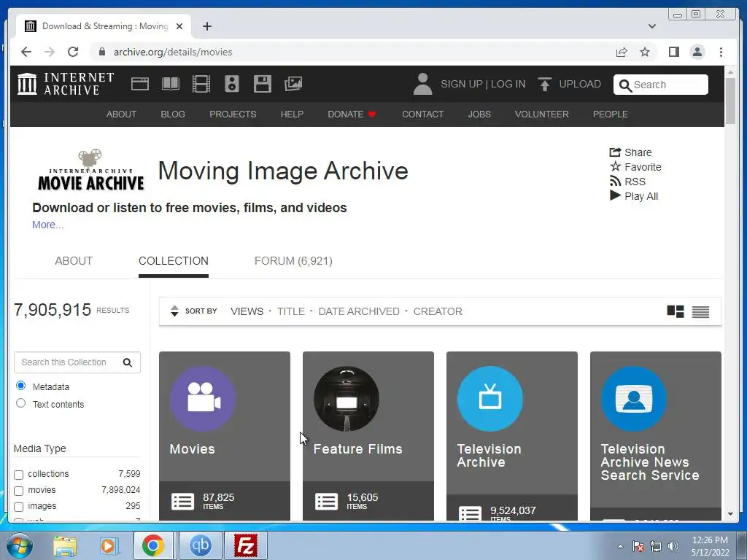The width and height of the screenshot is (747, 560).
Task: Click the archive.org address bar
Action: pyautogui.click(x=352, y=52)
